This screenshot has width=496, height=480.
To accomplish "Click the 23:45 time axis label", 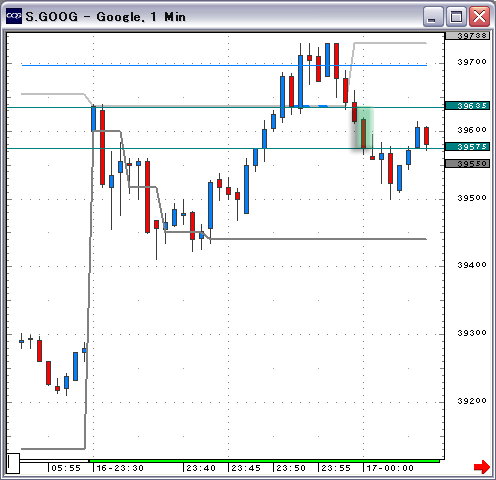I will tap(246, 468).
